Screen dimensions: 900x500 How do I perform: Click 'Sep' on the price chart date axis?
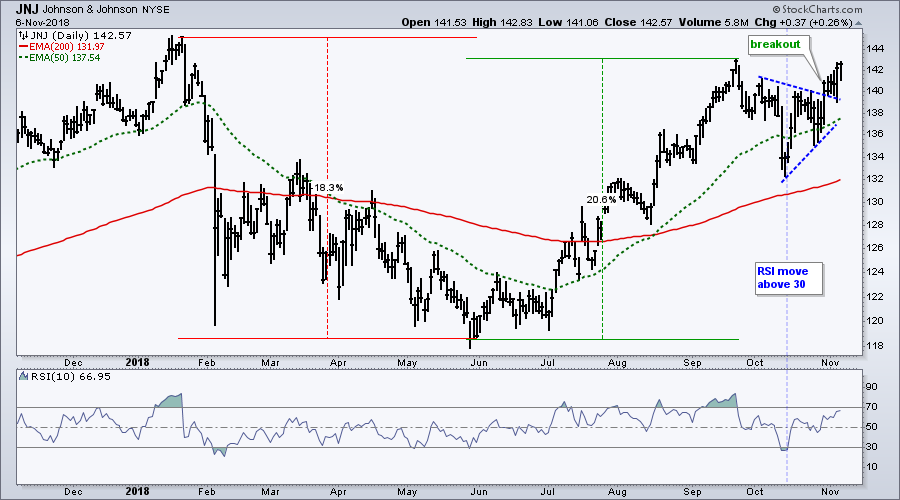click(x=692, y=363)
